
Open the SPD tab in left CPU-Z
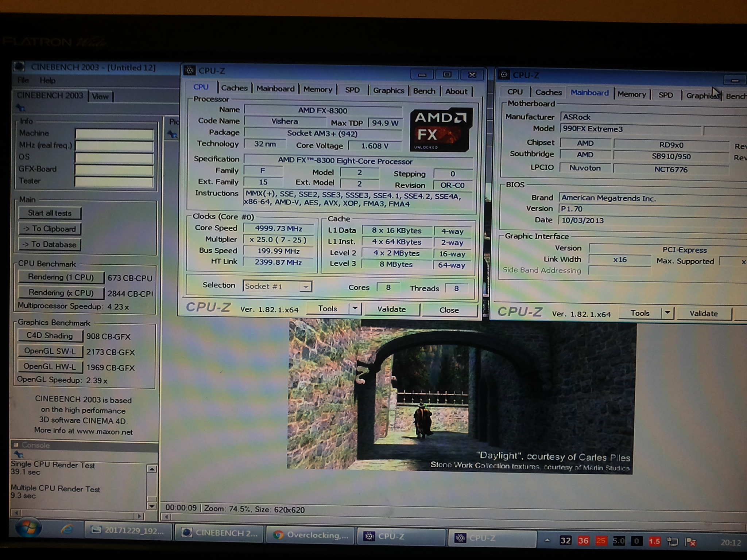[352, 90]
